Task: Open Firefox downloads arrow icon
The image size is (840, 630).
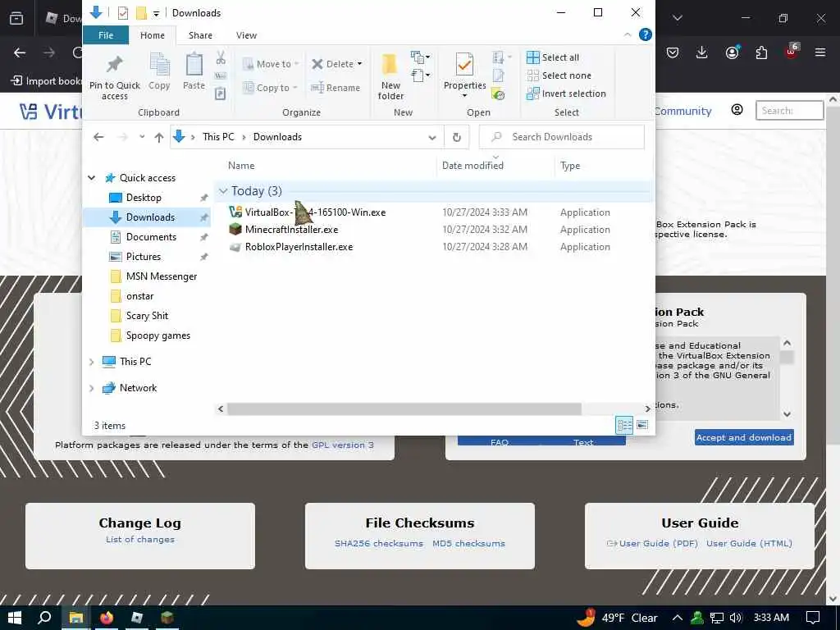Action: tap(702, 52)
